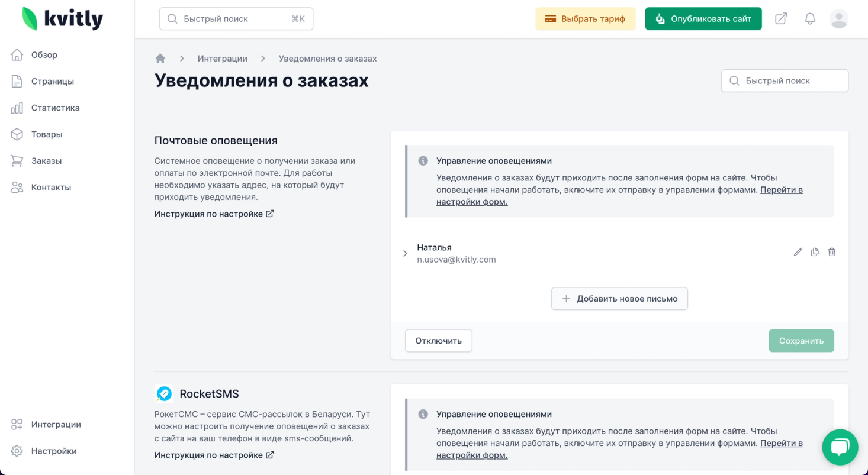Click the Настройки gear icon

click(17, 451)
